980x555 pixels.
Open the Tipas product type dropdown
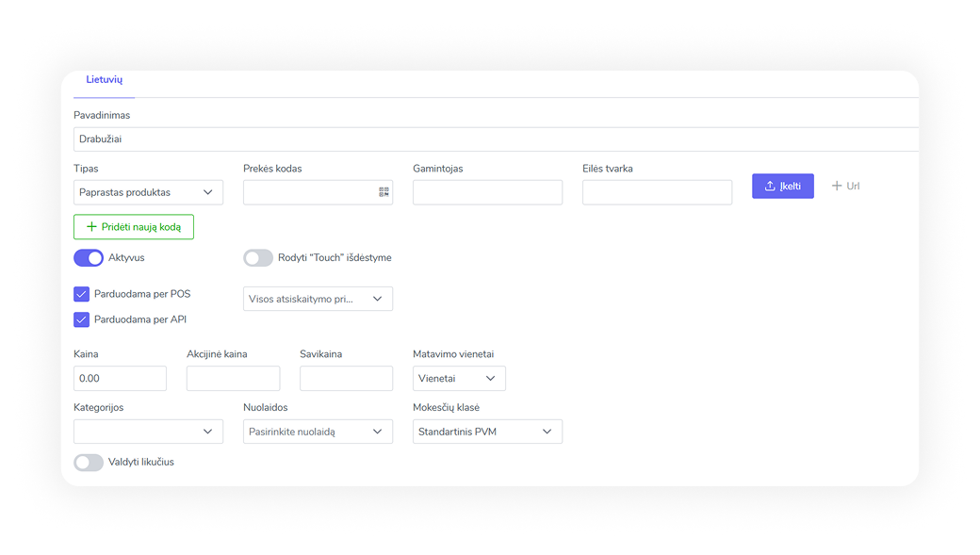[148, 192]
